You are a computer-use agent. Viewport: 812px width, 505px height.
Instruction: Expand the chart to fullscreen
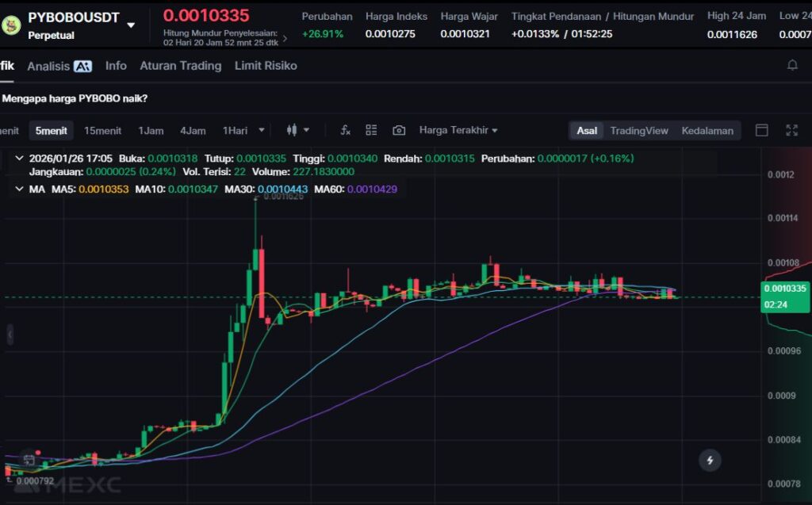(x=791, y=130)
